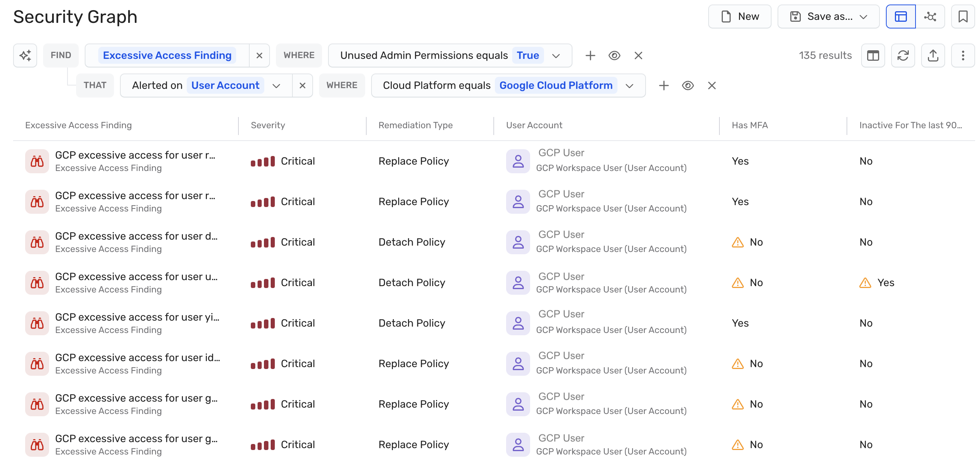The height and width of the screenshot is (471, 980).
Task: Open the bookmark icon
Action: (x=963, y=17)
